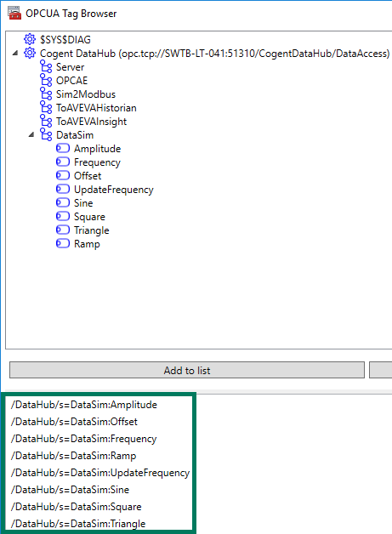Select the $SYS$DIAG tree entry
Image resolution: width=392 pixels, height=534 pixels.
(x=65, y=40)
